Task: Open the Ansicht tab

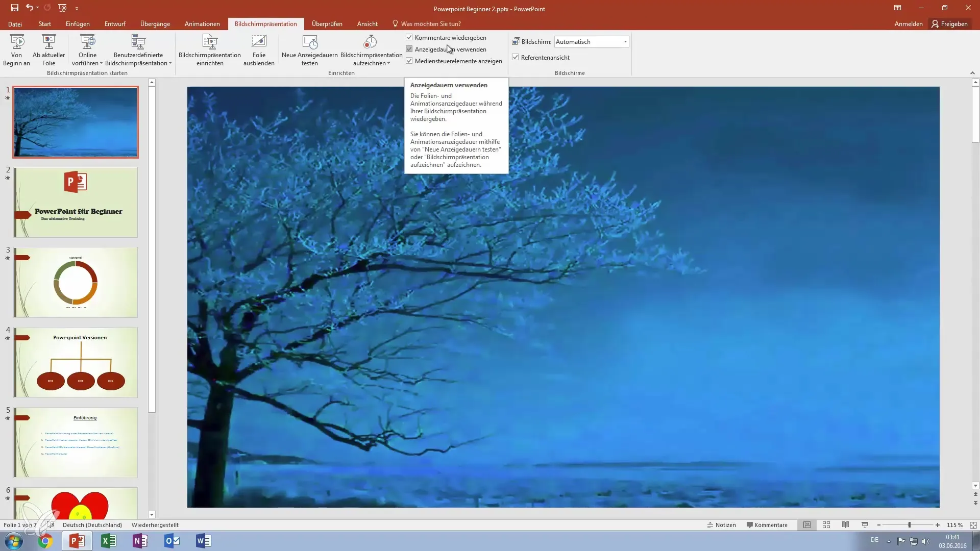Action: pos(367,24)
